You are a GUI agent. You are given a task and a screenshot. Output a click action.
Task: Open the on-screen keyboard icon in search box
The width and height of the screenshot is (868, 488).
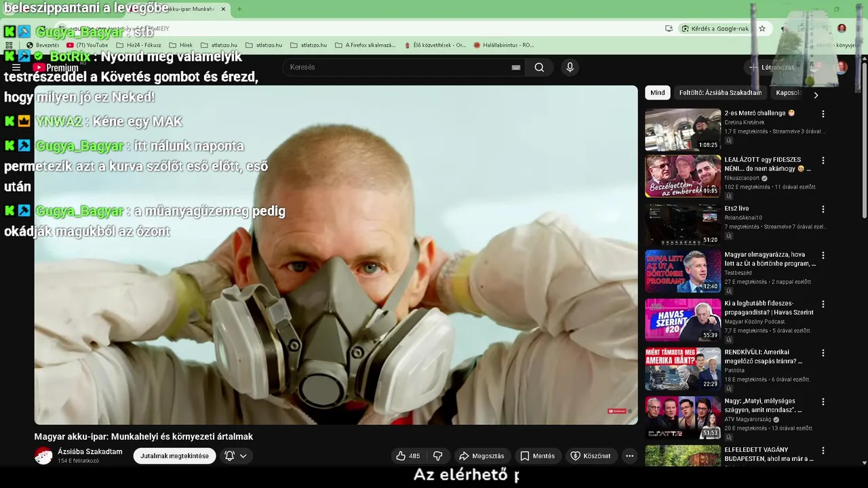tap(516, 67)
